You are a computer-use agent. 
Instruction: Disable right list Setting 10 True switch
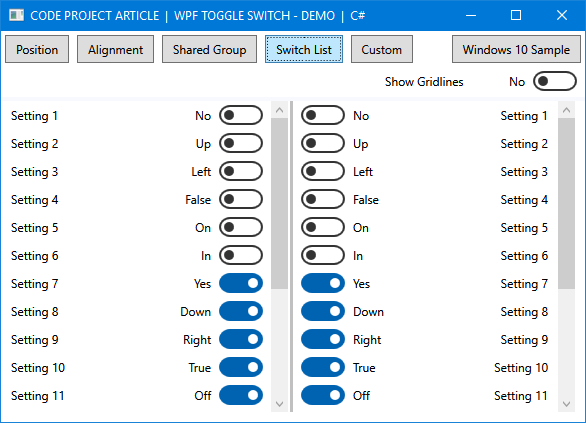(x=323, y=367)
